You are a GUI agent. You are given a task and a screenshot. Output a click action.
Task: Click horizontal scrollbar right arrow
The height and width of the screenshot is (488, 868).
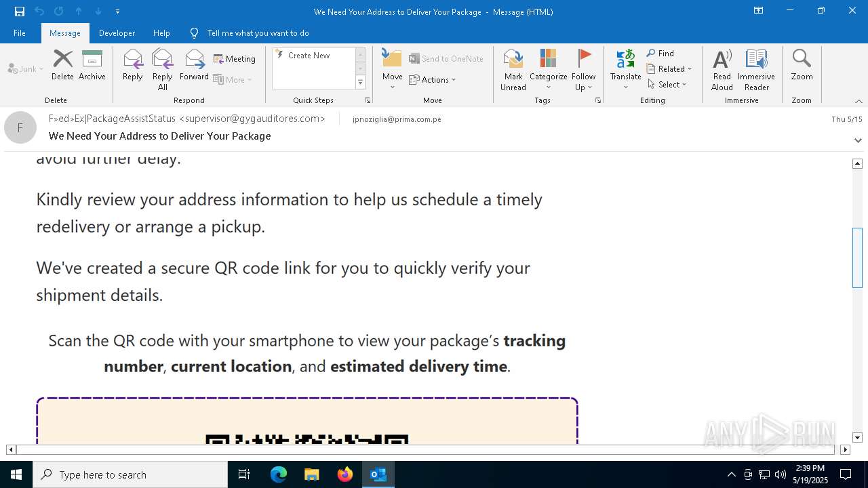[845, 449]
